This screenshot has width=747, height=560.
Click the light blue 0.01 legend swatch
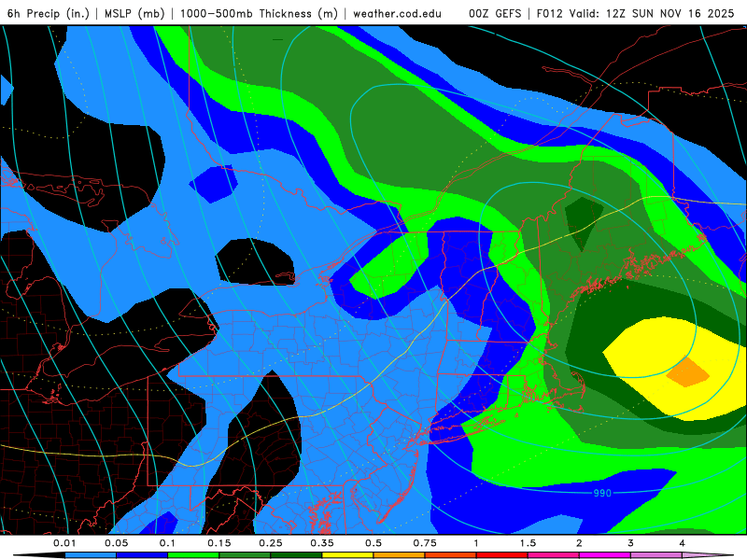click(x=91, y=555)
